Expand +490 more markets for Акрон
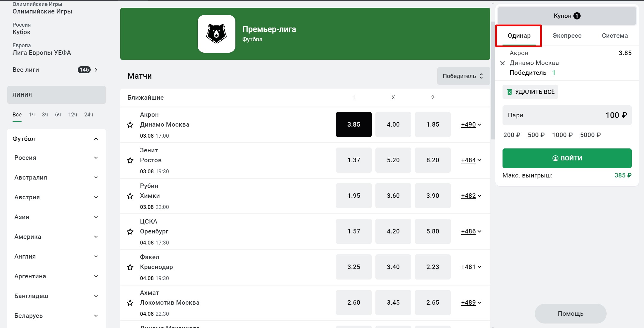Viewport: 644px width, 328px height. point(471,124)
